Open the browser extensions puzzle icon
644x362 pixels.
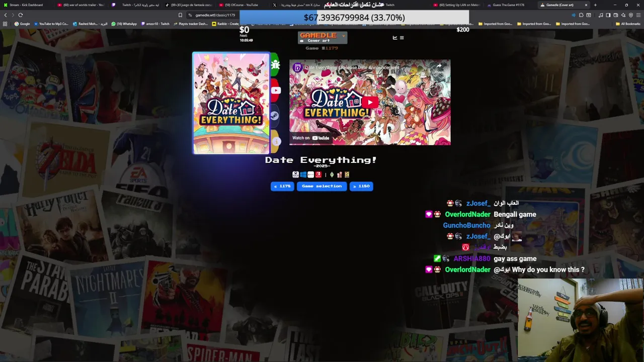pyautogui.click(x=581, y=15)
